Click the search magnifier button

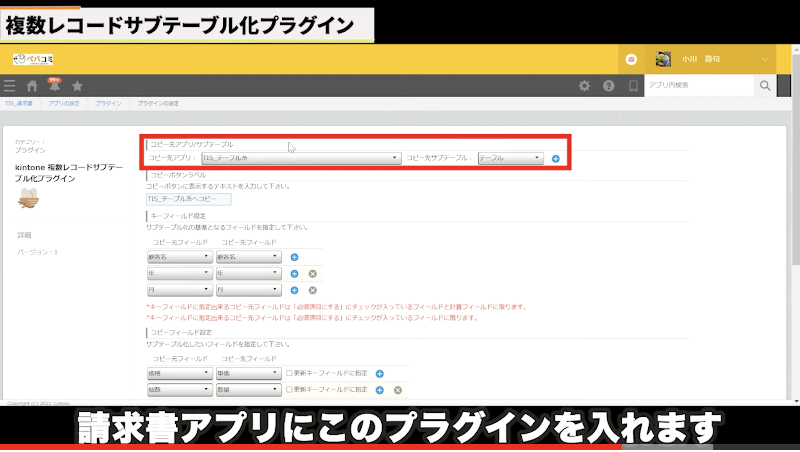pyautogui.click(x=765, y=86)
